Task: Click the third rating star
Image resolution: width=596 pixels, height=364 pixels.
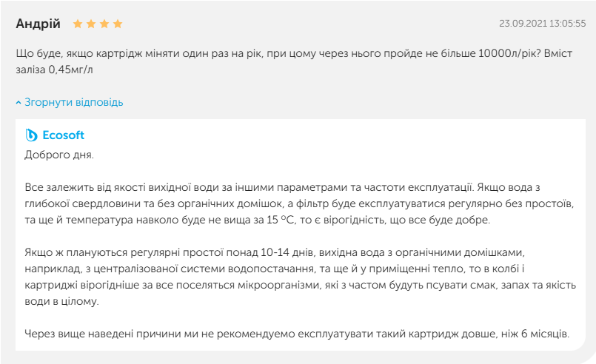Action: pyautogui.click(x=104, y=24)
